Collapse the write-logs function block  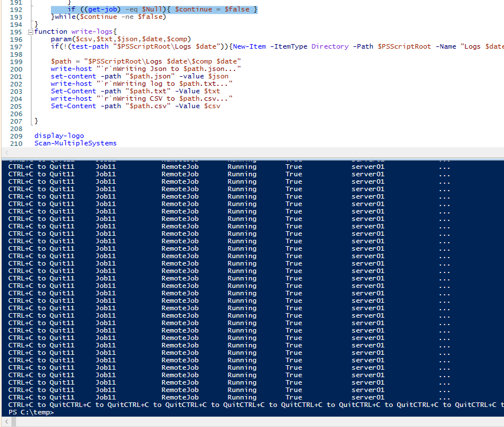(x=30, y=32)
